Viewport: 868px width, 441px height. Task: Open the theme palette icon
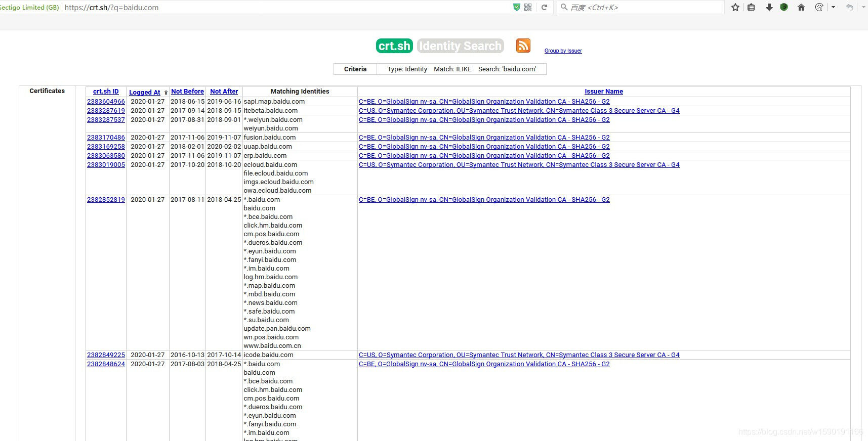click(x=819, y=7)
